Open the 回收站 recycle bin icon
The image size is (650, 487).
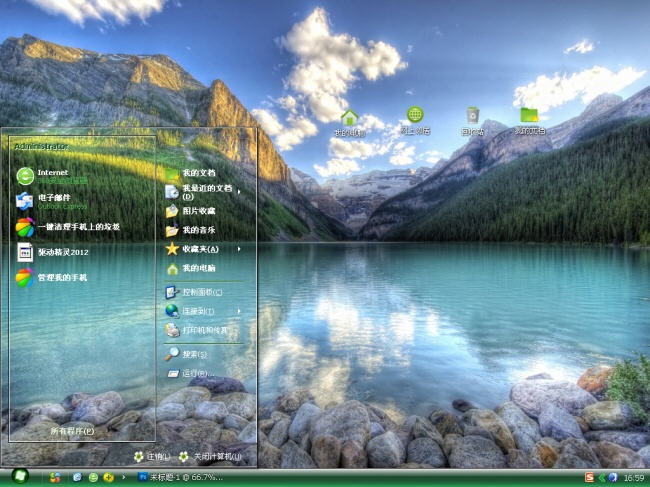(473, 119)
